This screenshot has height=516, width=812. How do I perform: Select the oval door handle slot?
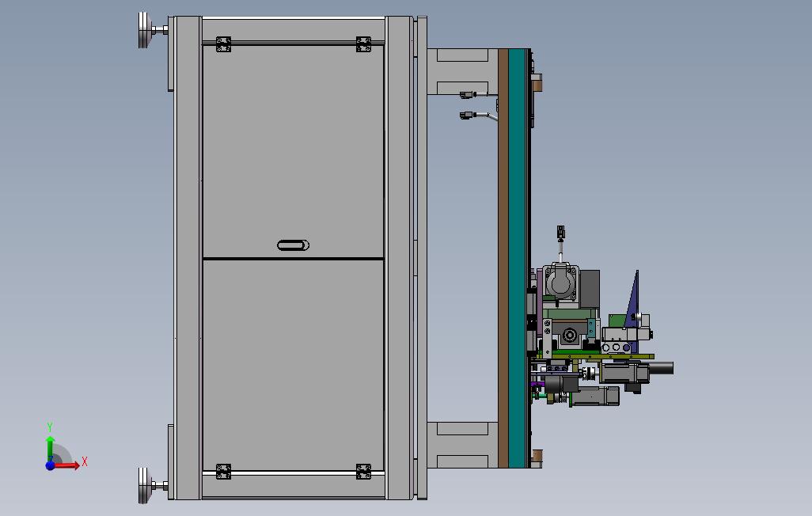click(x=293, y=245)
